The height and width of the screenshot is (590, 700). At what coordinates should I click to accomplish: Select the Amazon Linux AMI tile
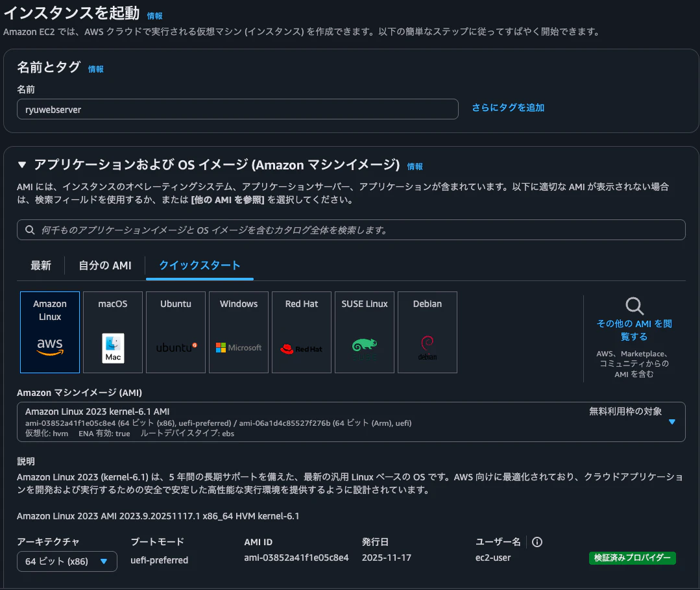[x=50, y=332]
